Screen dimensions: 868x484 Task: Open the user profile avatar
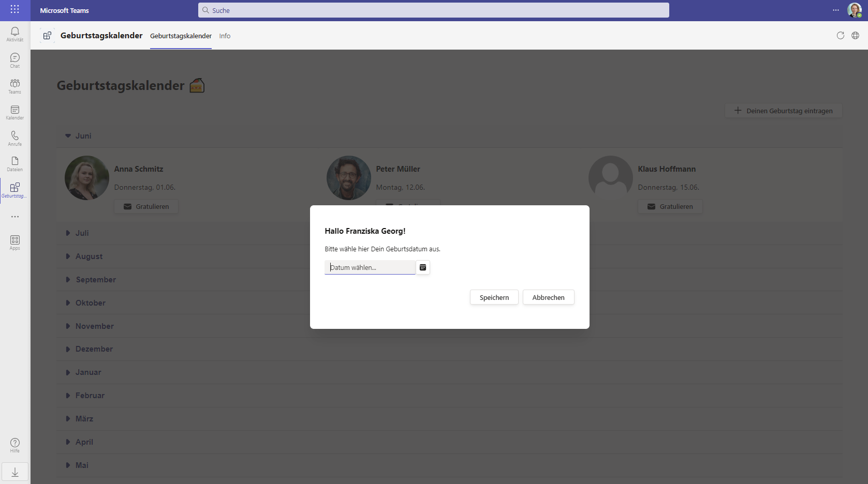[x=854, y=10]
